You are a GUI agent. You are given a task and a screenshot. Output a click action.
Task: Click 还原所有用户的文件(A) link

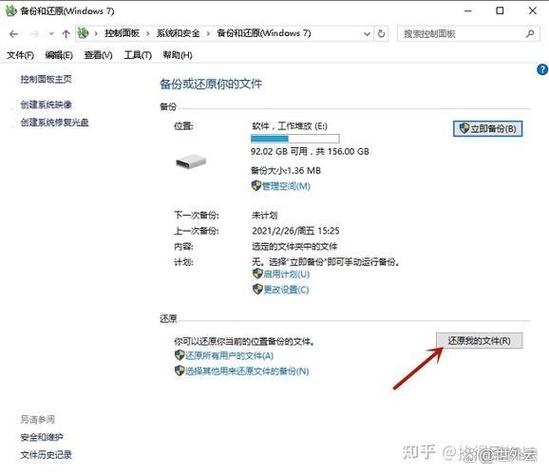tap(229, 356)
